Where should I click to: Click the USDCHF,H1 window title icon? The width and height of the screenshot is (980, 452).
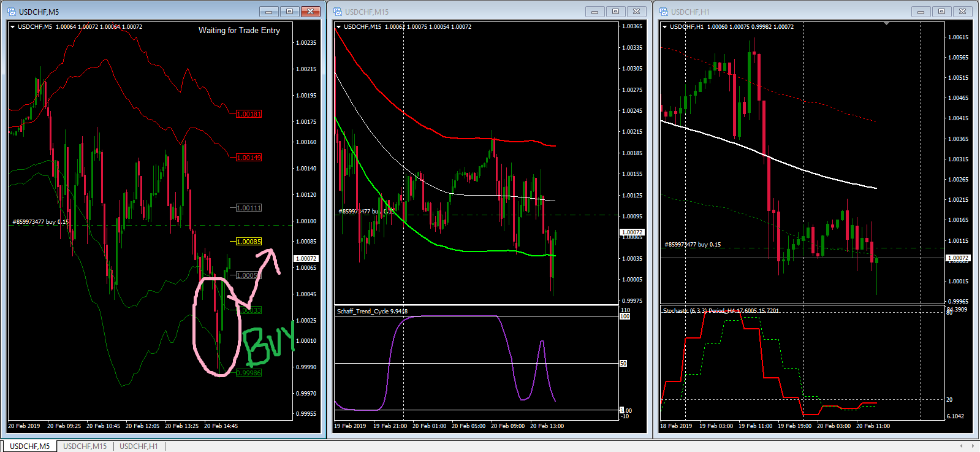(x=663, y=12)
